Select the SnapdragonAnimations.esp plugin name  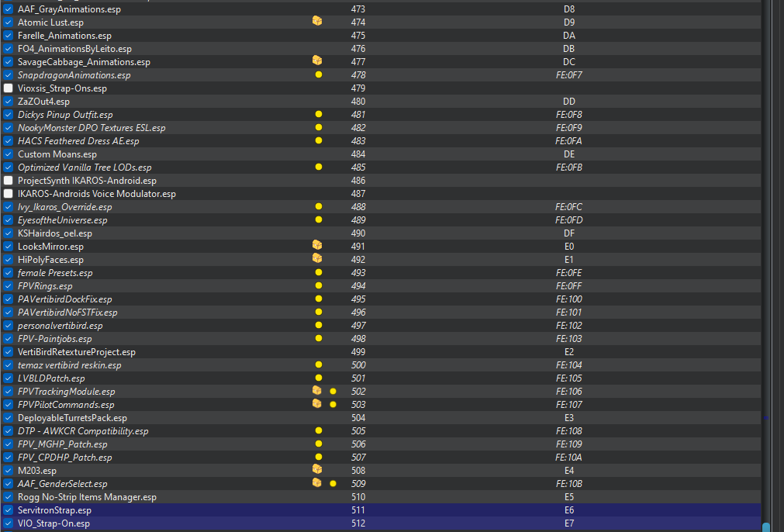74,75
